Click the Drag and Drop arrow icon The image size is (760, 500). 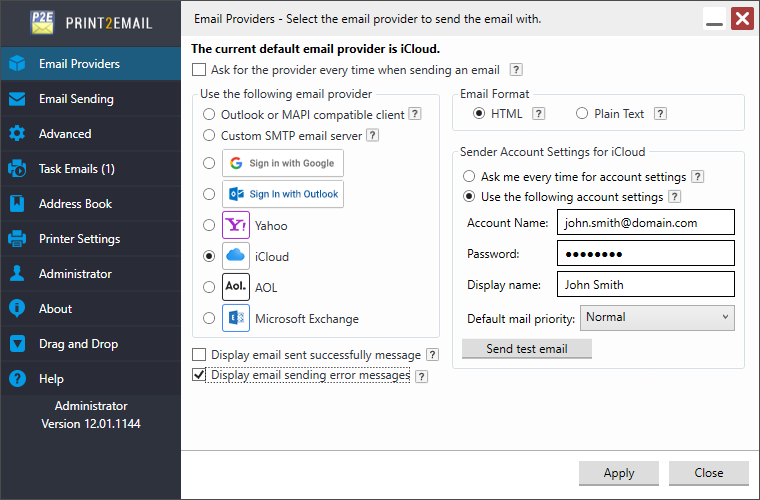(x=17, y=344)
